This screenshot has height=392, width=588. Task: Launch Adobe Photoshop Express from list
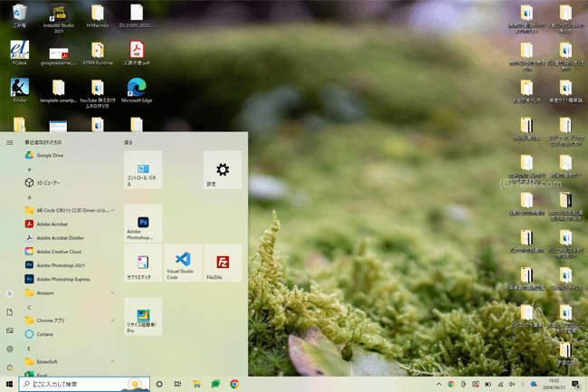(71, 279)
